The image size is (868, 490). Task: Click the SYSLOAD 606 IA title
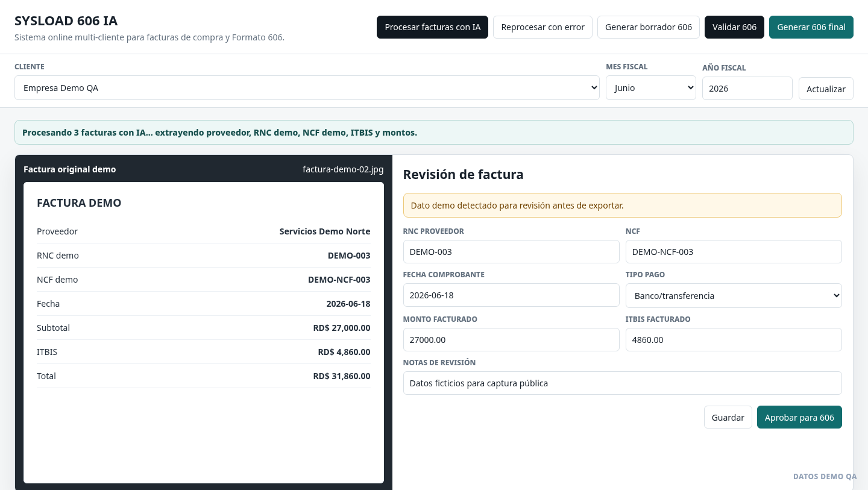click(66, 21)
